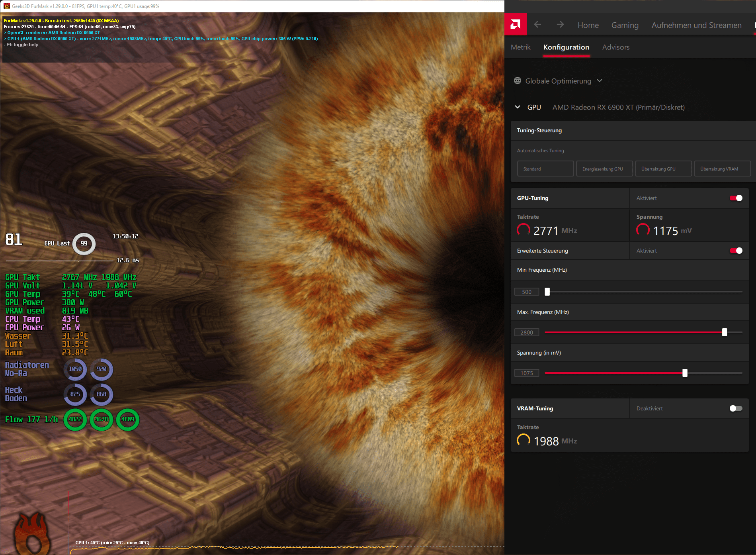
Task: Collapse the GPU section chevron
Action: pyautogui.click(x=518, y=107)
